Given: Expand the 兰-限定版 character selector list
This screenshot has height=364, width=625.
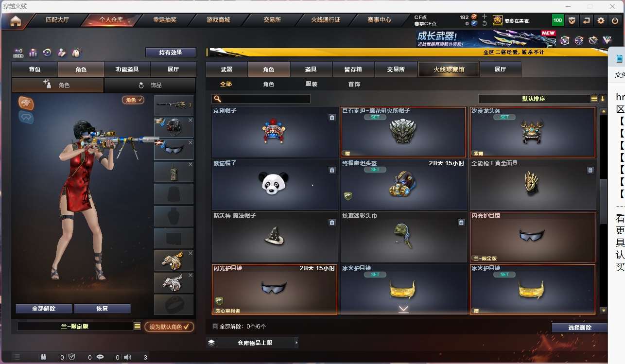Looking at the screenshot, I should 138,327.
